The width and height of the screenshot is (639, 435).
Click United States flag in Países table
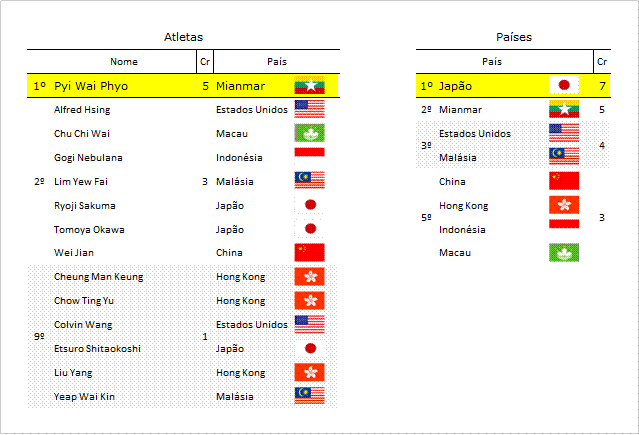(x=564, y=133)
